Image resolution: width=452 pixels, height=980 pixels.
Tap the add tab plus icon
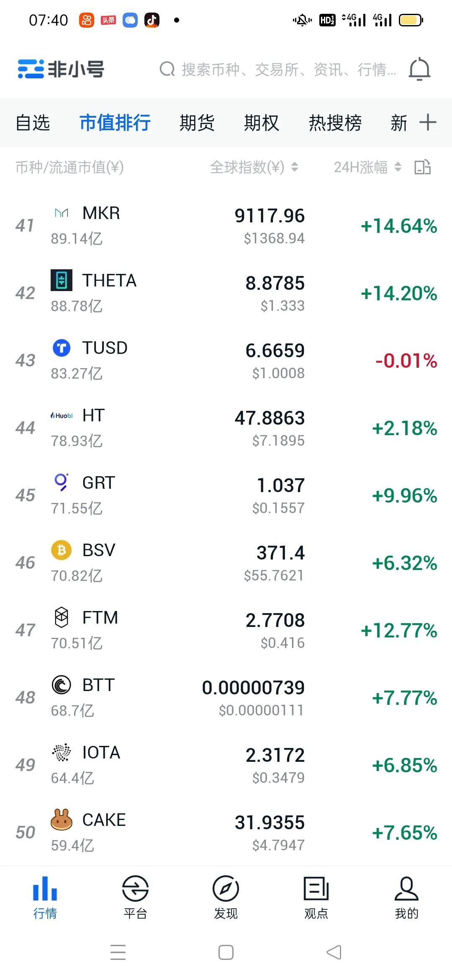pos(428,122)
